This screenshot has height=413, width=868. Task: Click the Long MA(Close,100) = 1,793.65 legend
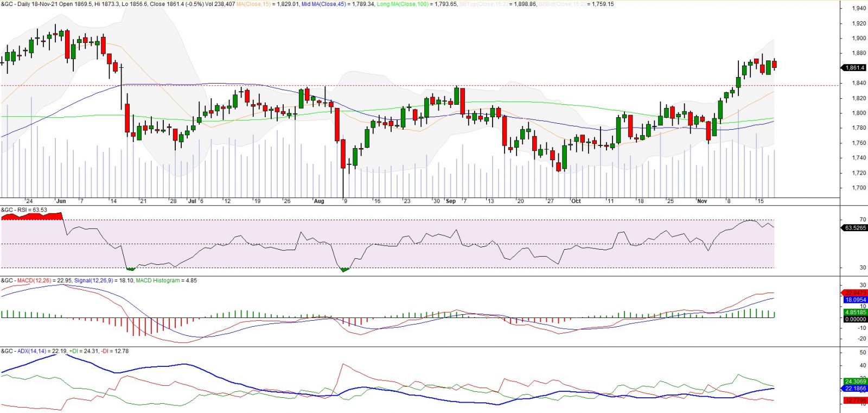click(417, 4)
